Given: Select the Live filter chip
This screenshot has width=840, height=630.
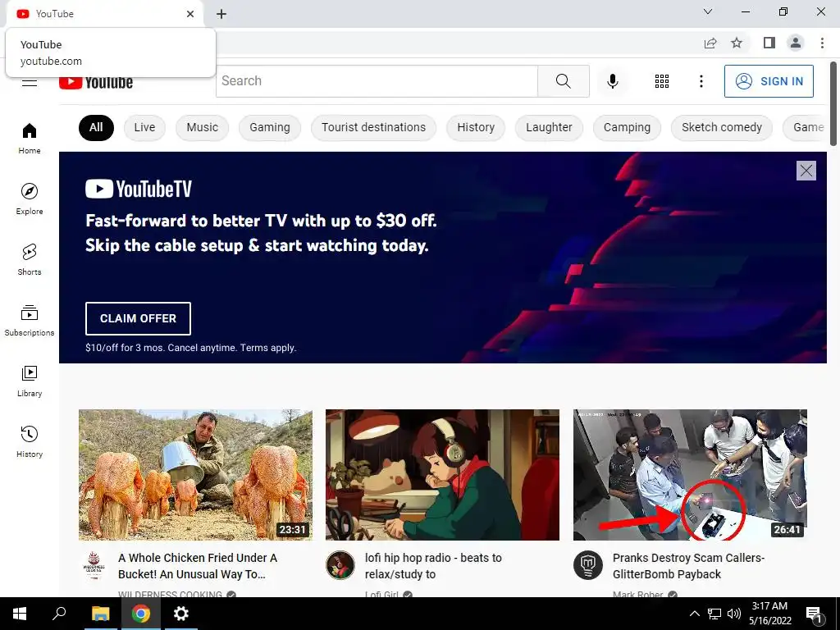Looking at the screenshot, I should [144, 127].
